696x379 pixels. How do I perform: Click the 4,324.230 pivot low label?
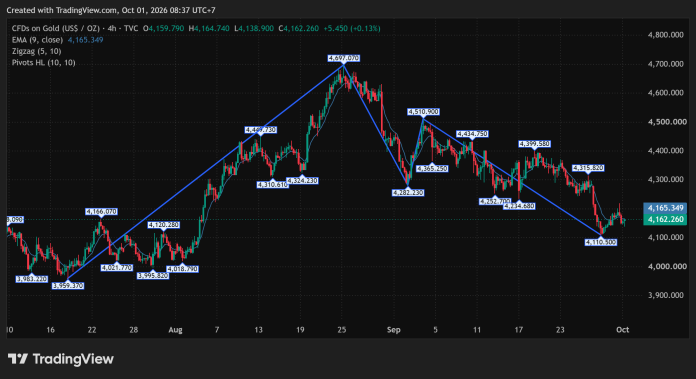pos(302,181)
